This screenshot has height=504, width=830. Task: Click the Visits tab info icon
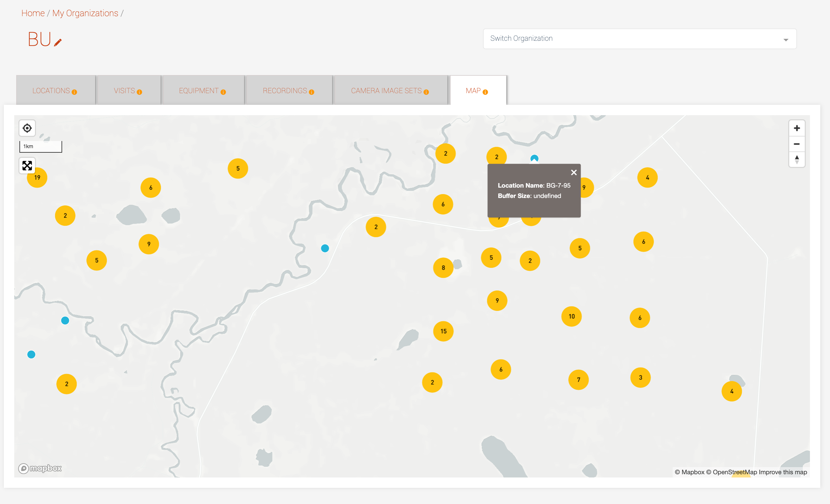(140, 92)
